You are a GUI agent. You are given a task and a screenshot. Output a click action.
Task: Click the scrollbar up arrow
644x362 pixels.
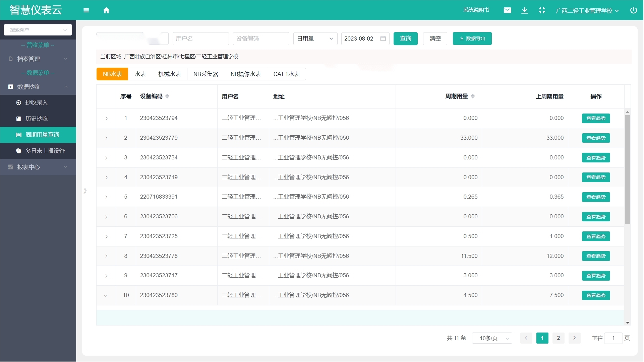coord(627,112)
